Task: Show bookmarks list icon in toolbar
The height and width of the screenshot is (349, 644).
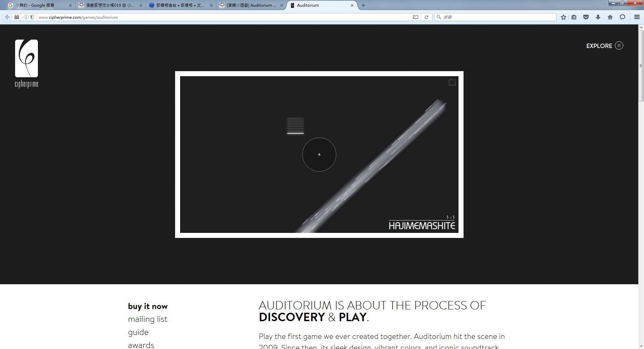Action: pyautogui.click(x=574, y=17)
